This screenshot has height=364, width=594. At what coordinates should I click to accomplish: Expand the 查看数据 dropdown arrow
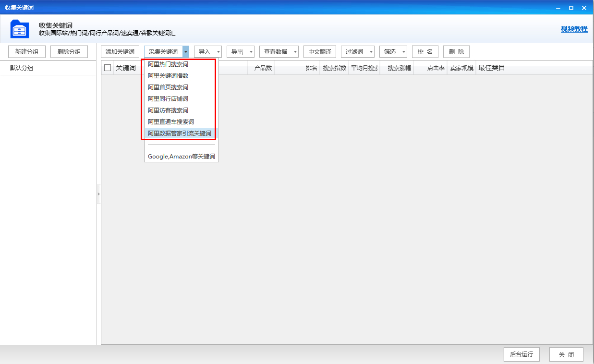click(295, 52)
